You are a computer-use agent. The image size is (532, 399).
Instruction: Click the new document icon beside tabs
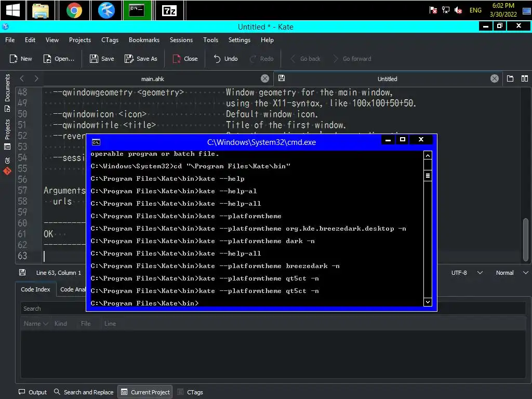(510, 79)
